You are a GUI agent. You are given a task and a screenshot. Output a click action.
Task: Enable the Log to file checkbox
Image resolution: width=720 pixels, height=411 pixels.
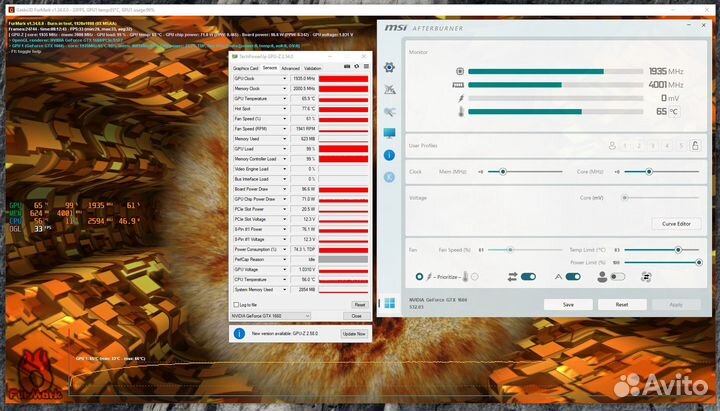tap(236, 304)
